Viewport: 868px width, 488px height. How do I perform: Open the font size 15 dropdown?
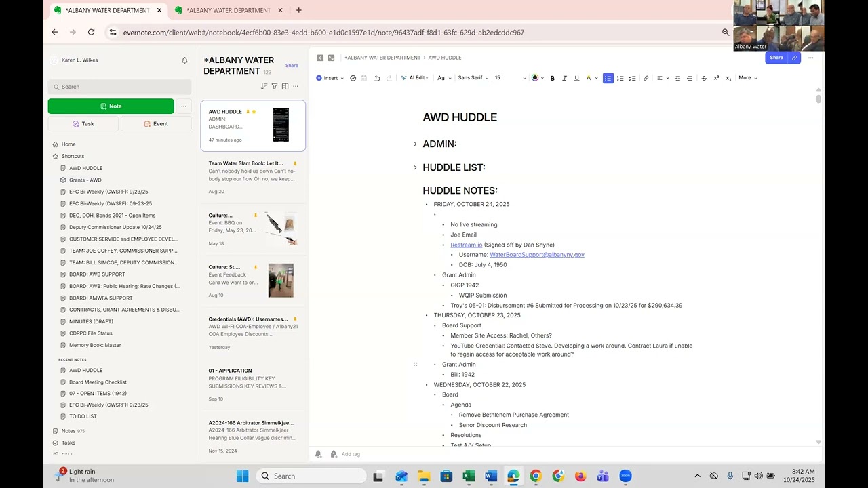tap(510, 78)
